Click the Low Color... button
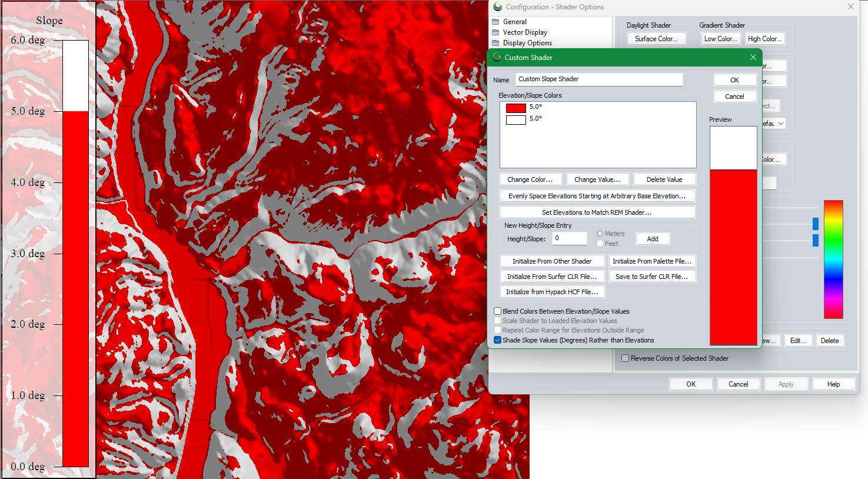This screenshot has width=868, height=479. pos(721,39)
